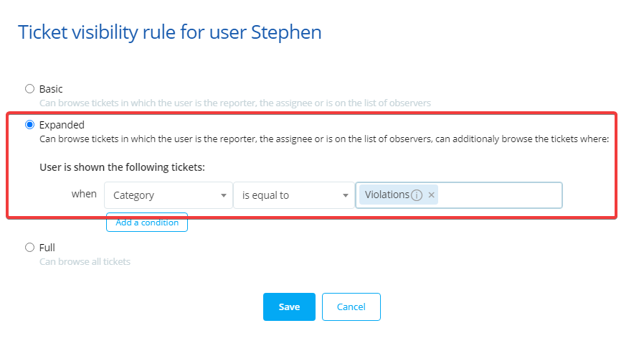Select the Expanded radio button

point(29,125)
